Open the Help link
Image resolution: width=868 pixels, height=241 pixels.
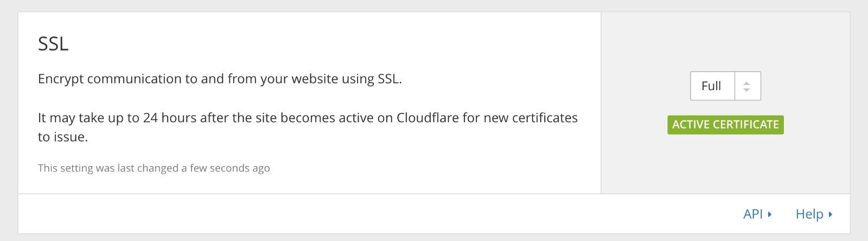[809, 214]
